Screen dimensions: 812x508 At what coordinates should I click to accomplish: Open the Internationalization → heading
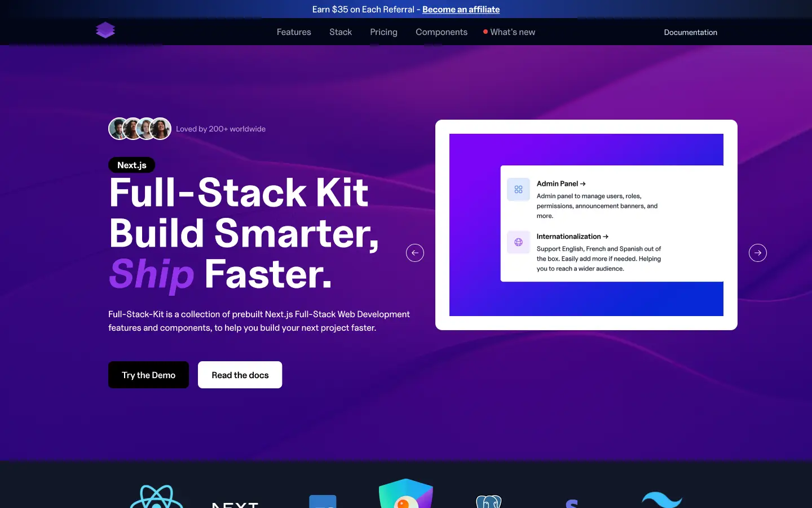[x=572, y=237]
